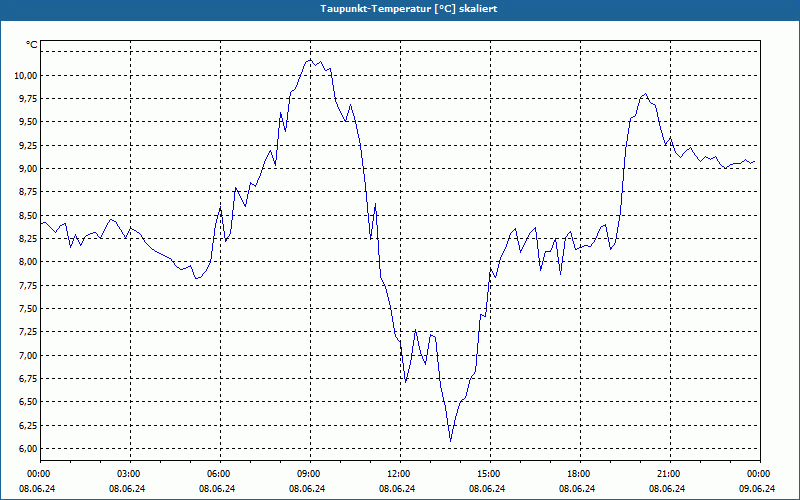This screenshot has height=500, width=800.
Task: Click the 9,00 y-axis value
Action: coord(27,168)
